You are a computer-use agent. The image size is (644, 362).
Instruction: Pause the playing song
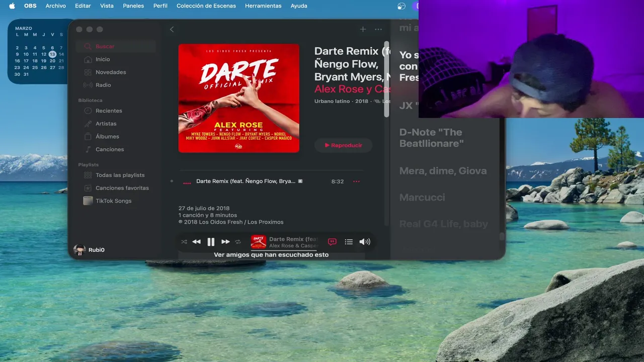tap(211, 242)
